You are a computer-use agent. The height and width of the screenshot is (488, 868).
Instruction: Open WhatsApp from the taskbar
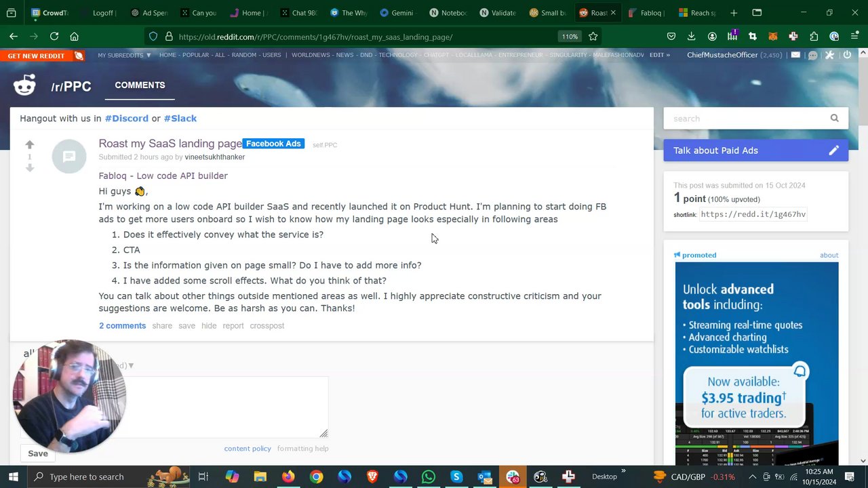pos(428,476)
